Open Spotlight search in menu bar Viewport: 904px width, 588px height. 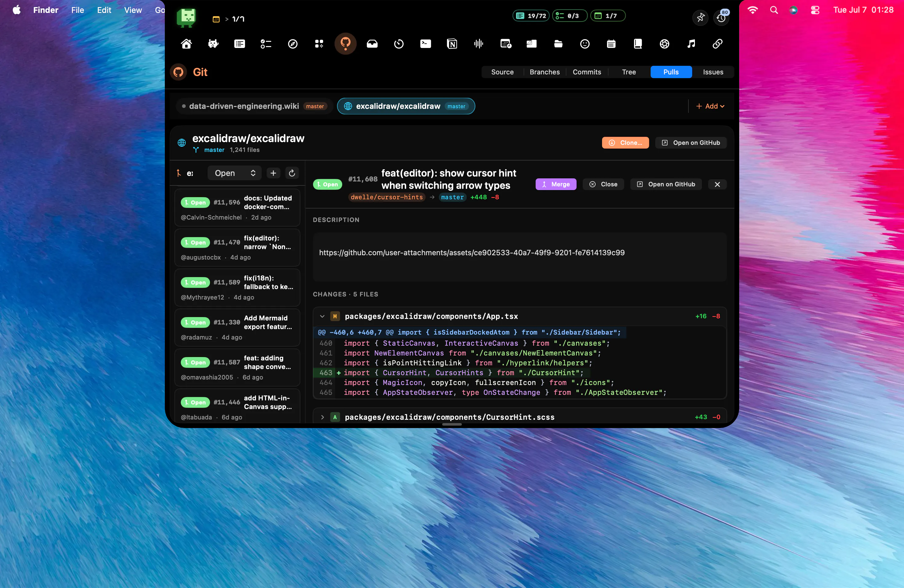(x=774, y=10)
